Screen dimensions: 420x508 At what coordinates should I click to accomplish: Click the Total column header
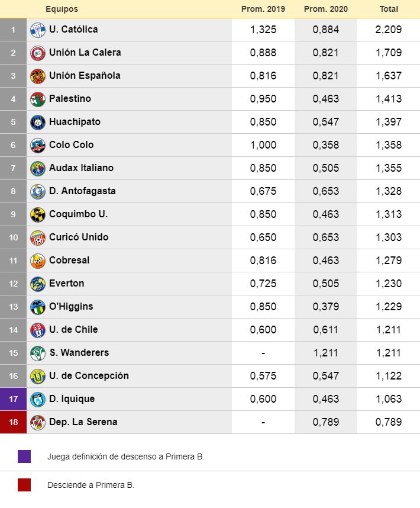[x=389, y=9]
